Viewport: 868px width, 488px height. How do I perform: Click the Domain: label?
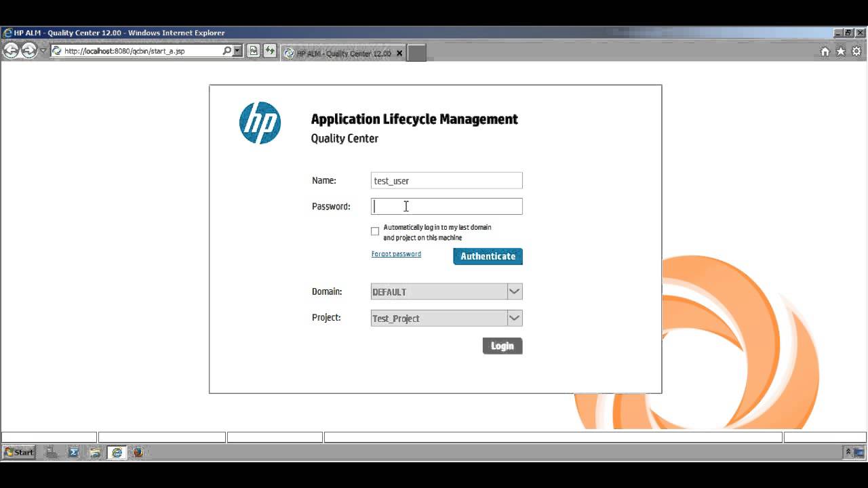[x=327, y=291]
